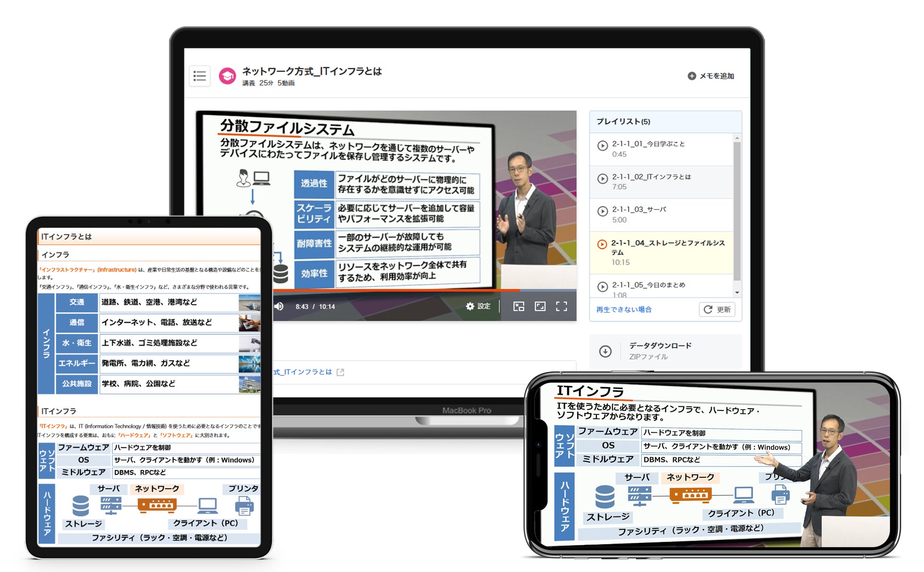The image size is (924, 572).
Task: Open video settings gear icon
Action: pyautogui.click(x=470, y=306)
